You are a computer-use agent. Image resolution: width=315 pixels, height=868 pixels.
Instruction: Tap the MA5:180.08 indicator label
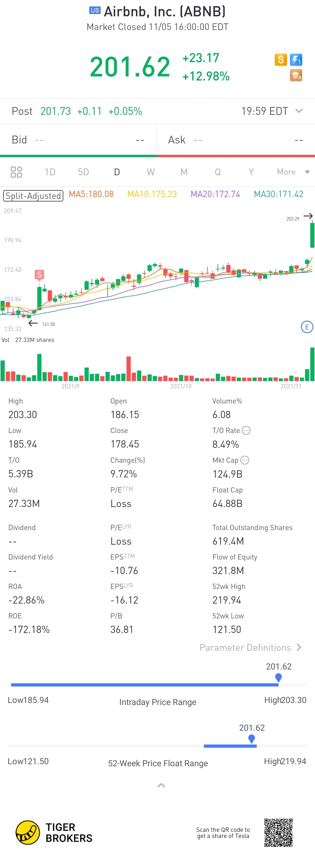pyautogui.click(x=91, y=194)
